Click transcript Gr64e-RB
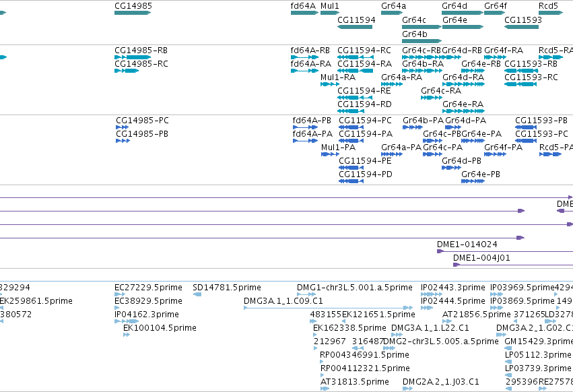Viewport: 573px width, 392px height. coord(473,71)
